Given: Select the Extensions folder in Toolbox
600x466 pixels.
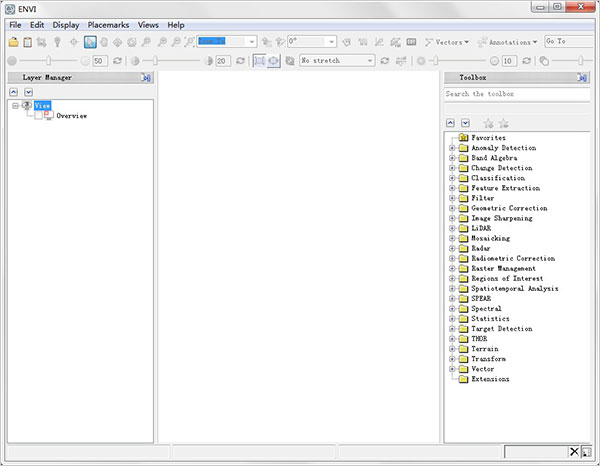Looking at the screenshot, I should pyautogui.click(x=490, y=379).
